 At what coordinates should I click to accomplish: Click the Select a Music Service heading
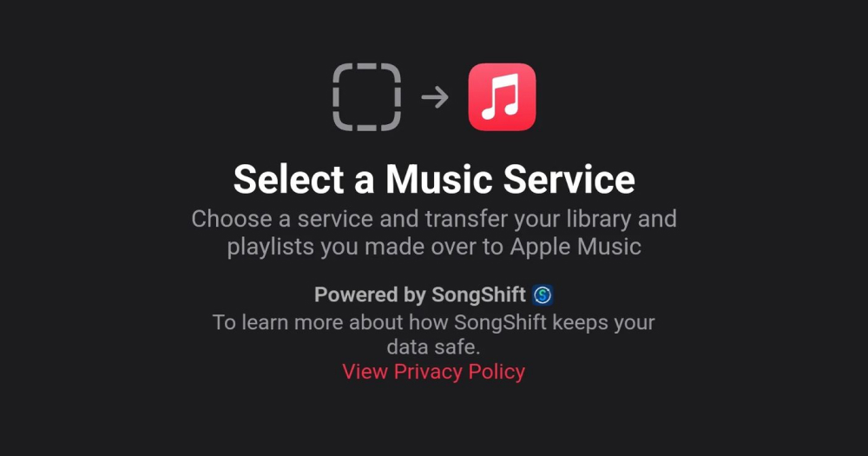[434, 179]
